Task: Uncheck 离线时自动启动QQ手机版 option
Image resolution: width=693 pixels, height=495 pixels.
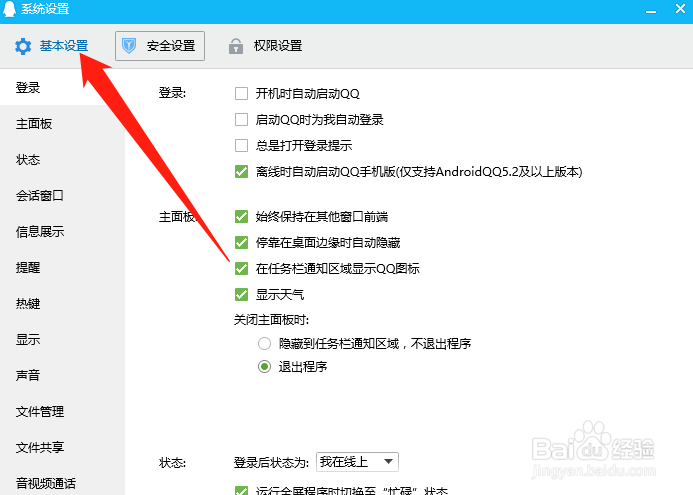Action: (241, 171)
